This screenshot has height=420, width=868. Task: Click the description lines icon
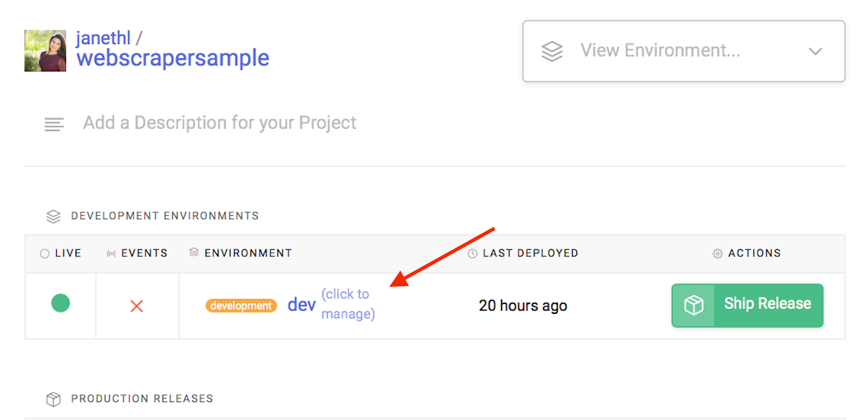pyautogui.click(x=54, y=124)
